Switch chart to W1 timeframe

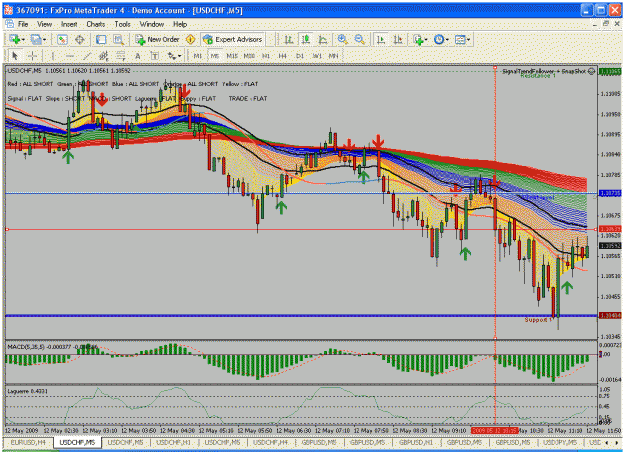click(317, 56)
